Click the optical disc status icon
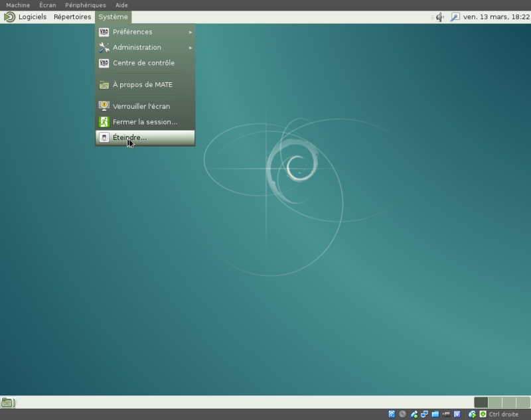531x420 pixels. (x=402, y=414)
